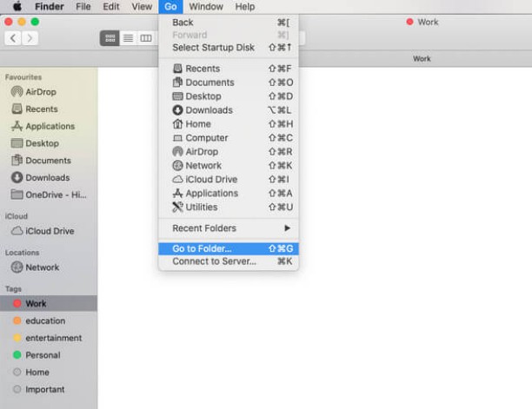Viewport: 532px width, 409px height.
Task: Open the Window menu
Action: [205, 6]
